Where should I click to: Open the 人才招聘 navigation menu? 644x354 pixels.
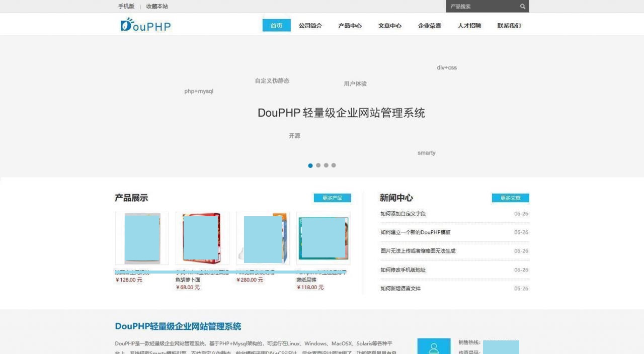(x=469, y=25)
